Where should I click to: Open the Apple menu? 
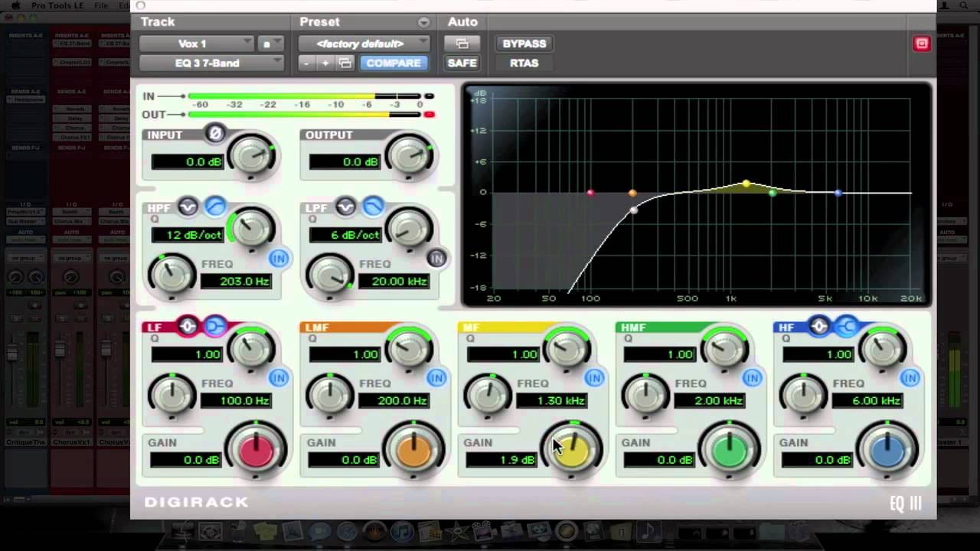click(x=15, y=5)
